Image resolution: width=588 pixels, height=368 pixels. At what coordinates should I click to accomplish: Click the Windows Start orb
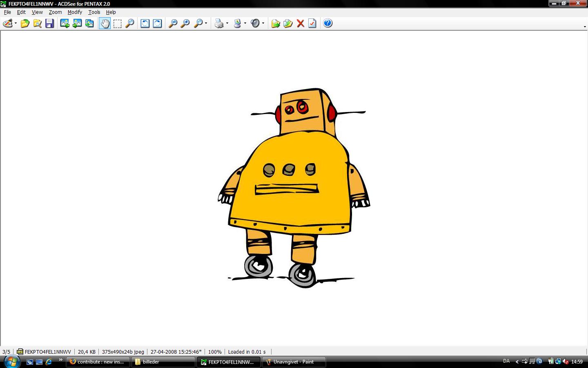(x=11, y=362)
